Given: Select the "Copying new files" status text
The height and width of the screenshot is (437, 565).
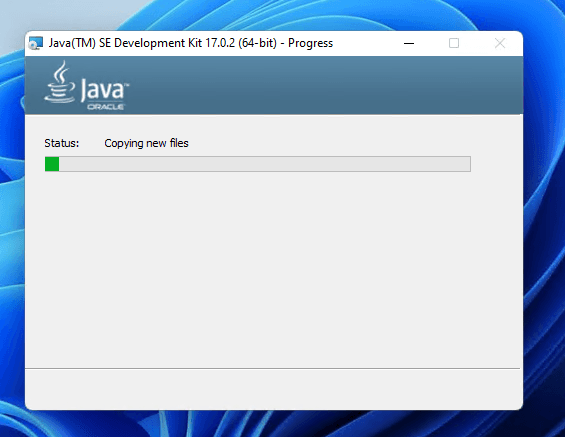Looking at the screenshot, I should tap(146, 143).
